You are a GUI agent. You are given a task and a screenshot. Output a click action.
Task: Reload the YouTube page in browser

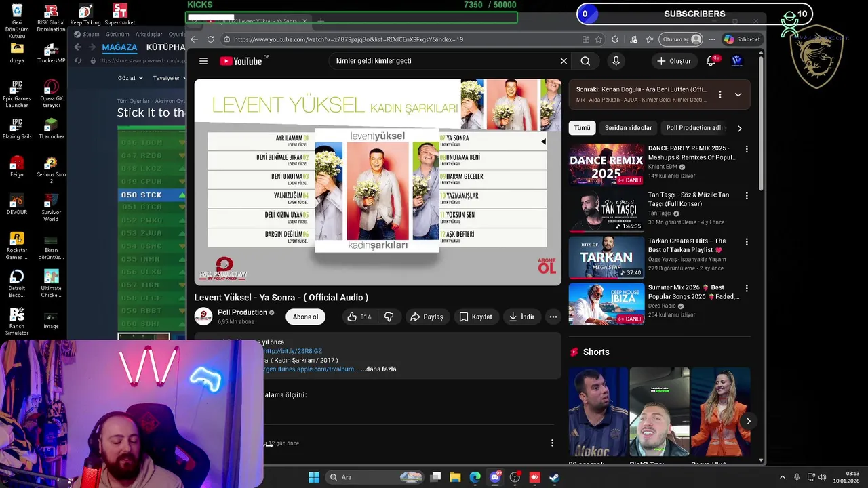(210, 39)
